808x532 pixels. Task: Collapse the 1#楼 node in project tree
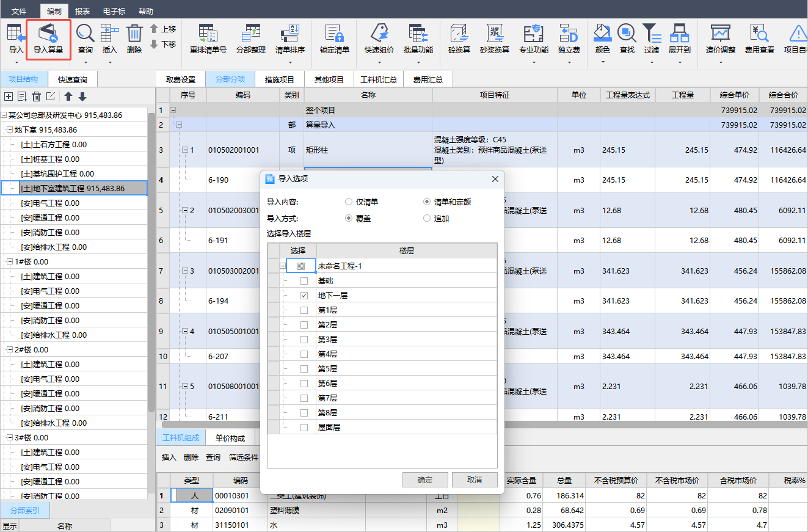9,261
